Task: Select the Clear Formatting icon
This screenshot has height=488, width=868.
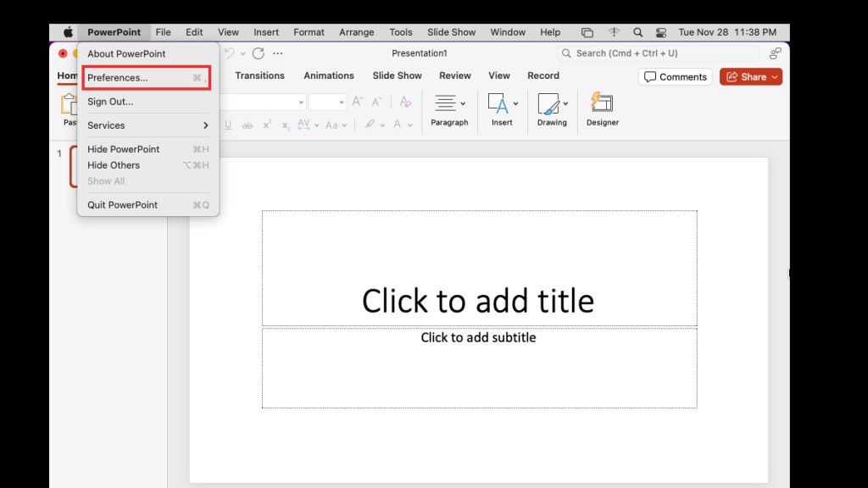Action: (404, 101)
